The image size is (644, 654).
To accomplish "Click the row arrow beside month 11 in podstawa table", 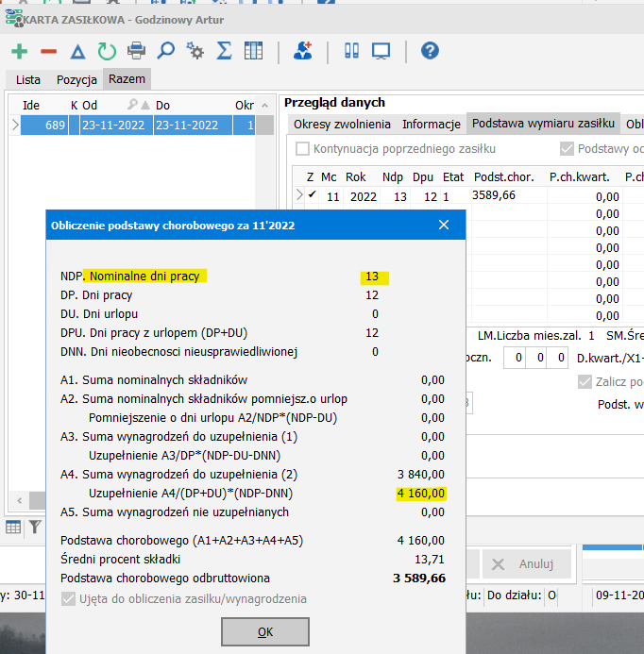I will tap(298, 194).
